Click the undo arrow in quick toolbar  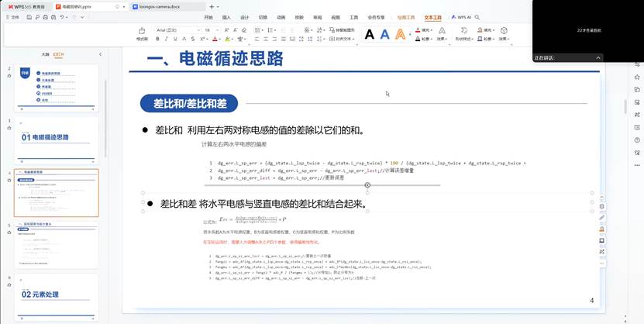tap(61, 16)
